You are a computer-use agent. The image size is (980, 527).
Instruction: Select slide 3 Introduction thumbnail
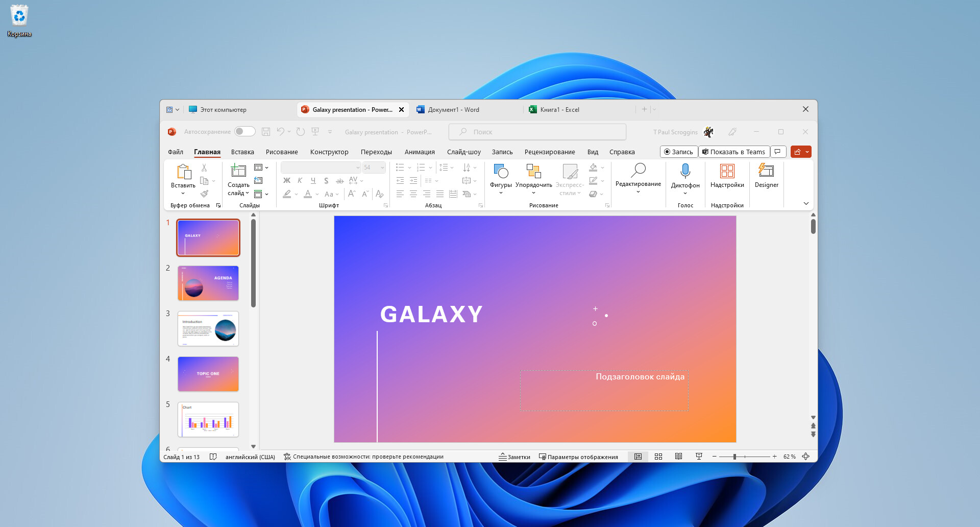click(x=208, y=328)
